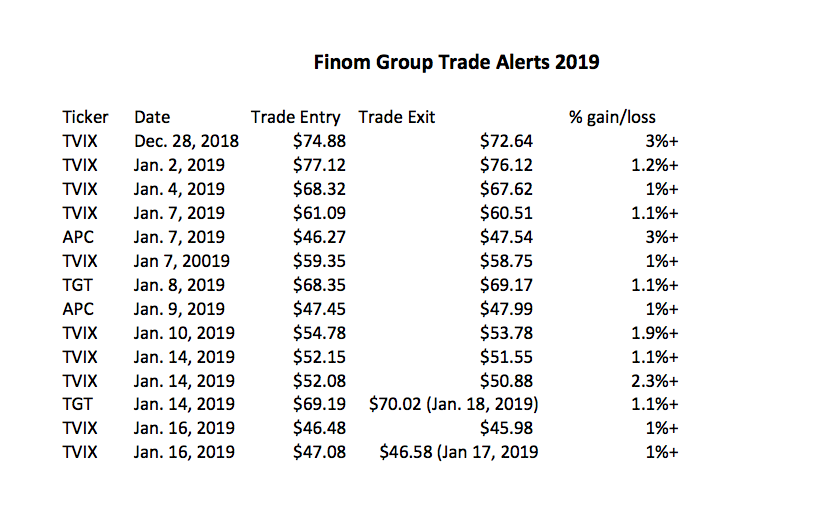Viewport: 820px width, 516px height.
Task: Select the Date column header
Action: pos(152,117)
